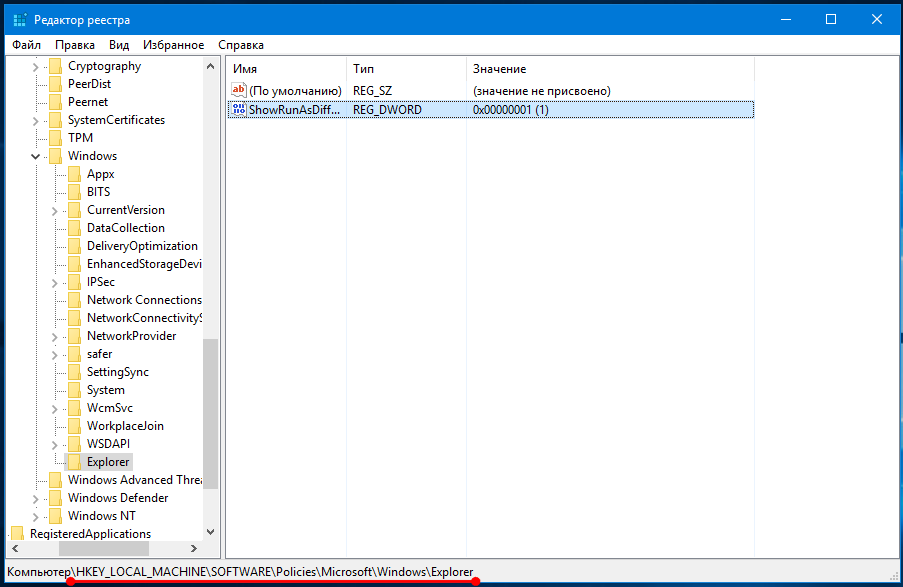Click the Registry Editor app icon in title bar
This screenshot has height=587, width=903.
[20, 20]
